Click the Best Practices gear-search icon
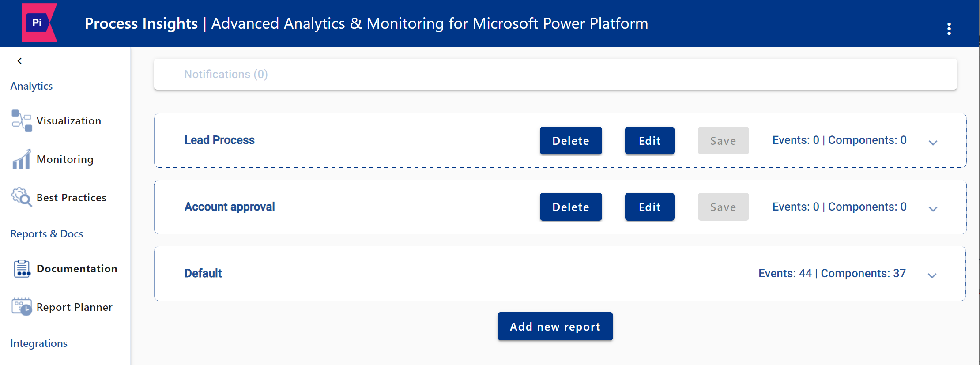Screen dimensions: 980x365 [22, 197]
